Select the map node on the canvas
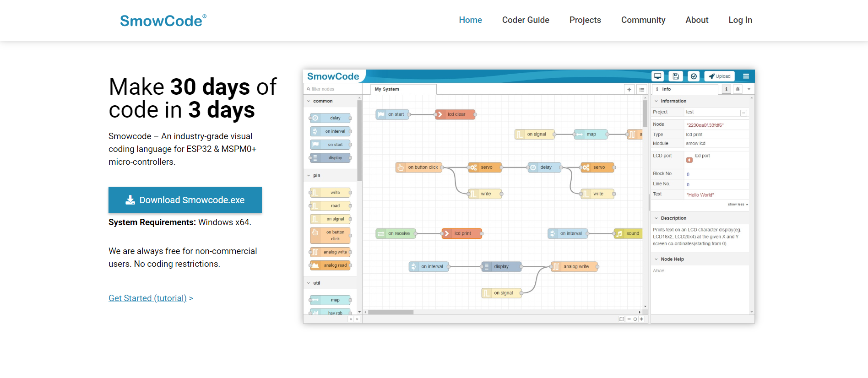The height and width of the screenshot is (378, 868). point(591,135)
